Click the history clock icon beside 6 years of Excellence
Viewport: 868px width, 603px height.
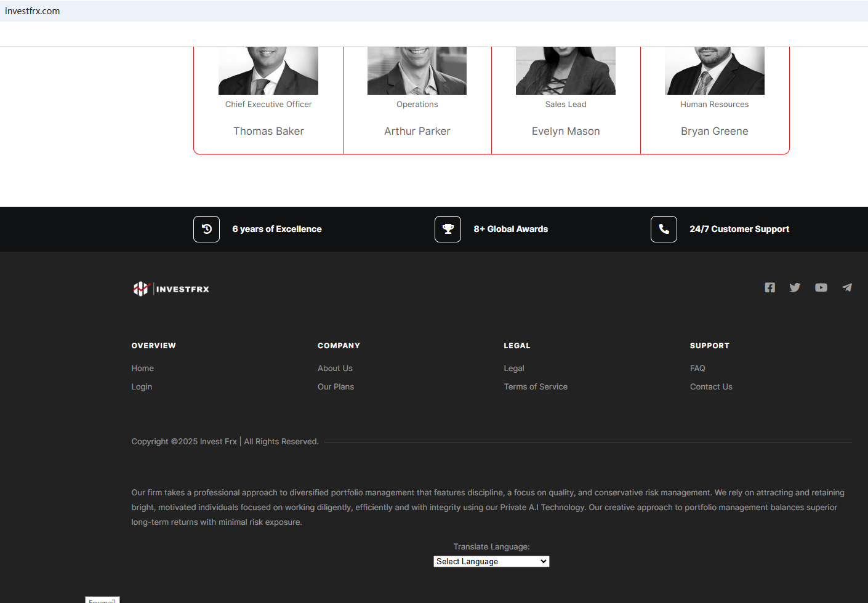[x=206, y=229]
